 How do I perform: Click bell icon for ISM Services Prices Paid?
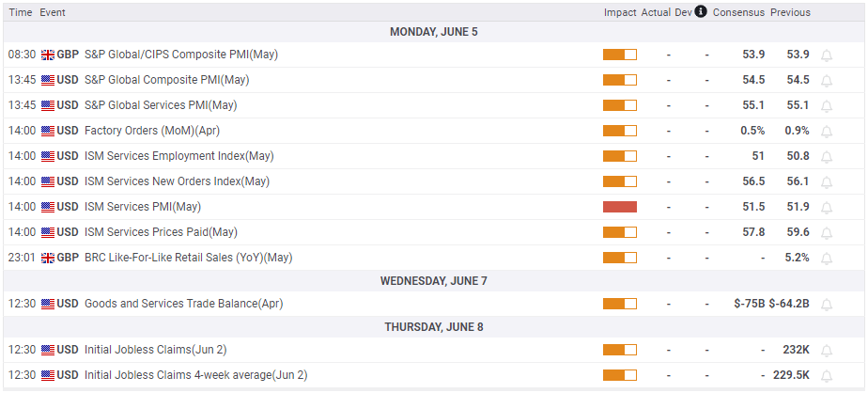coord(827,232)
